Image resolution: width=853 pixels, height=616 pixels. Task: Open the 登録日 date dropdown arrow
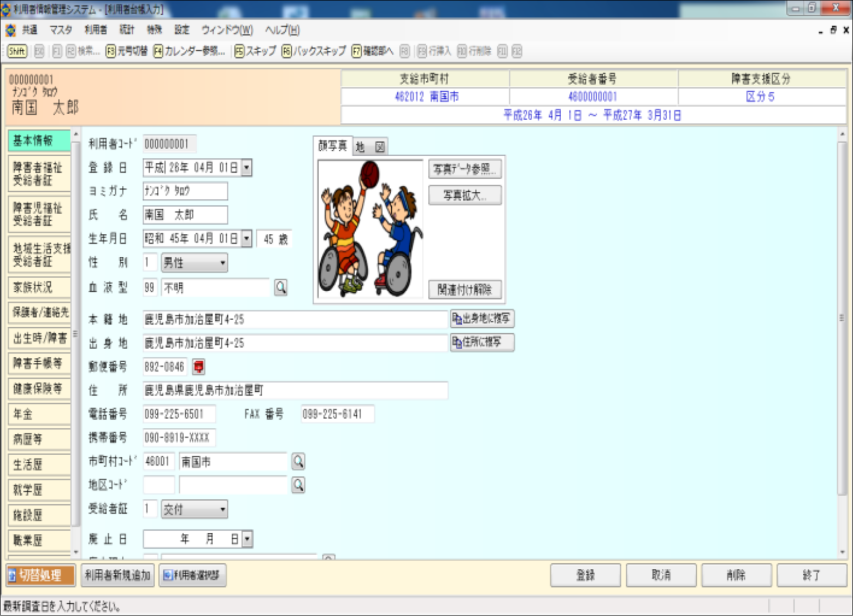(247, 167)
